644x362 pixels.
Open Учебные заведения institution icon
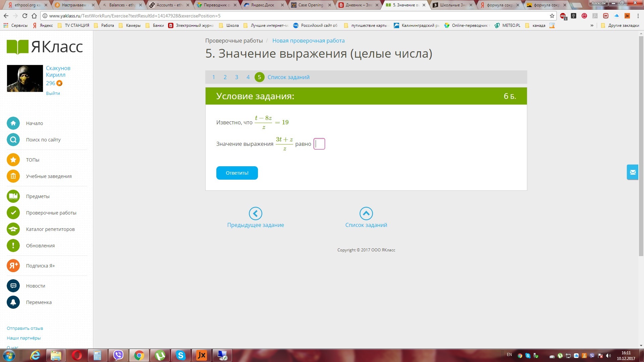[x=13, y=176]
